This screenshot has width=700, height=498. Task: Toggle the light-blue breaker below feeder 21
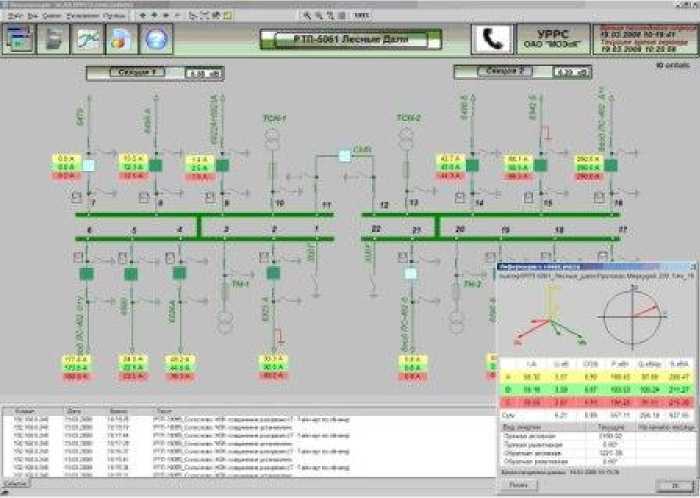pos(411,273)
